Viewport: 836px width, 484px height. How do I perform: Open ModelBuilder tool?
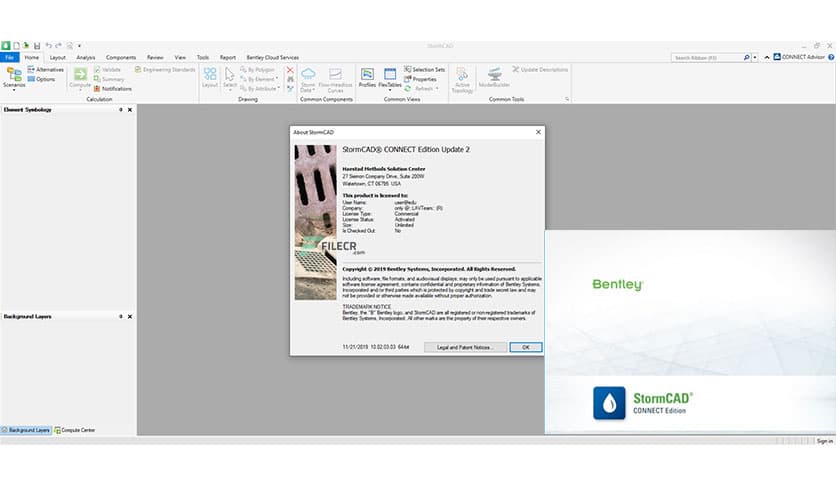click(x=494, y=78)
